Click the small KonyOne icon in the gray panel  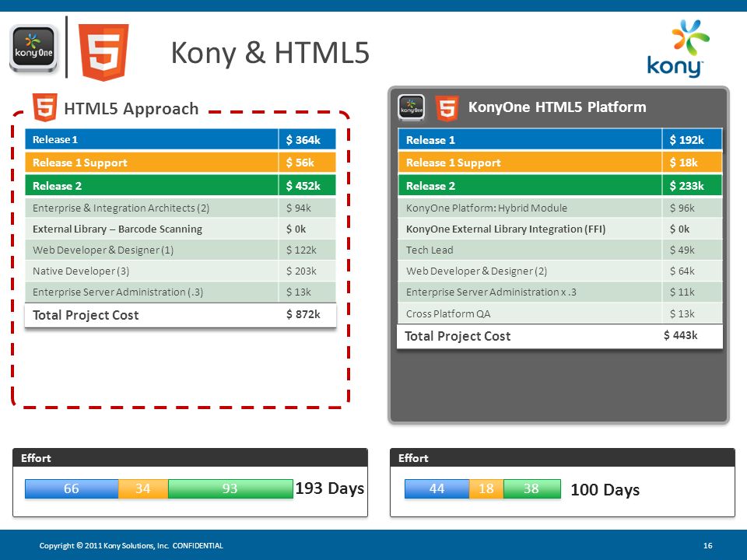click(412, 107)
